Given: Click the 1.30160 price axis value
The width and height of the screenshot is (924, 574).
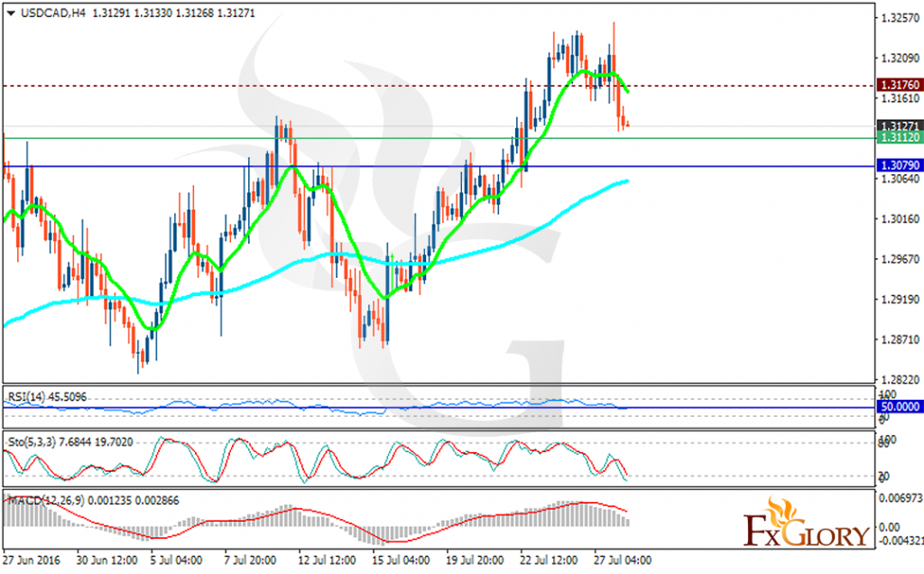Looking at the screenshot, I should tap(900, 219).
